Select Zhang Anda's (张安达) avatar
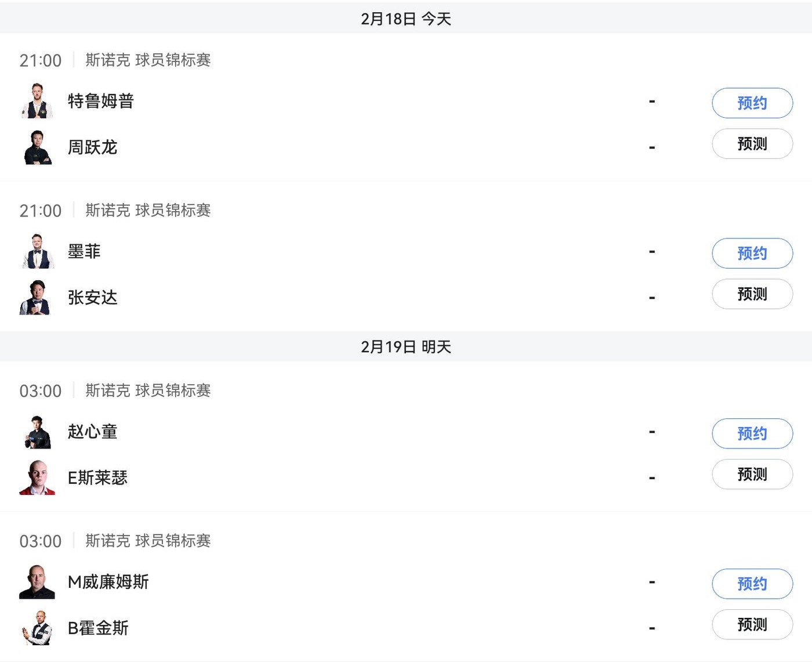 tap(36, 298)
